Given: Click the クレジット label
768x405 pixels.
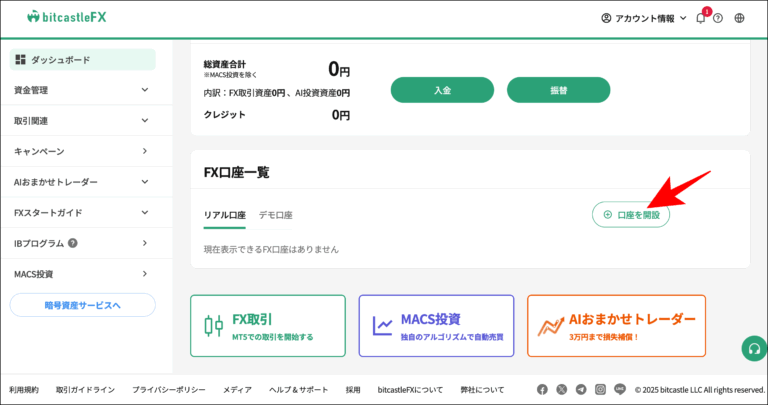Looking at the screenshot, I should tap(225, 115).
